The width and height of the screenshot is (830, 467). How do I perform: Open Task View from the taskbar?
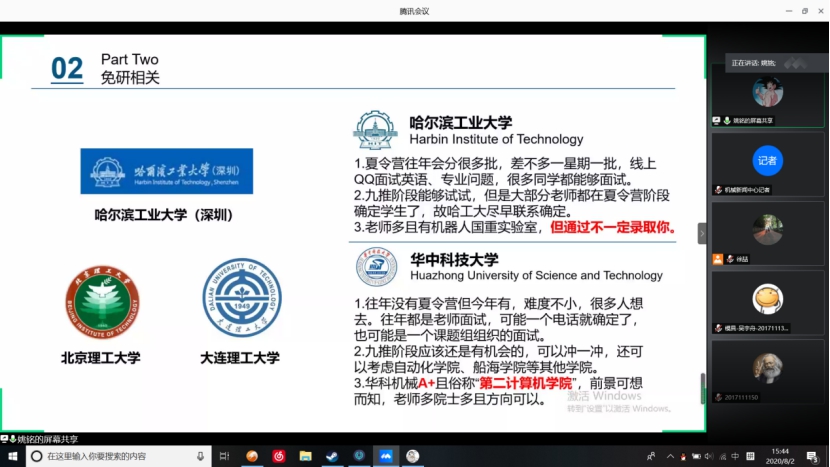tap(224, 456)
